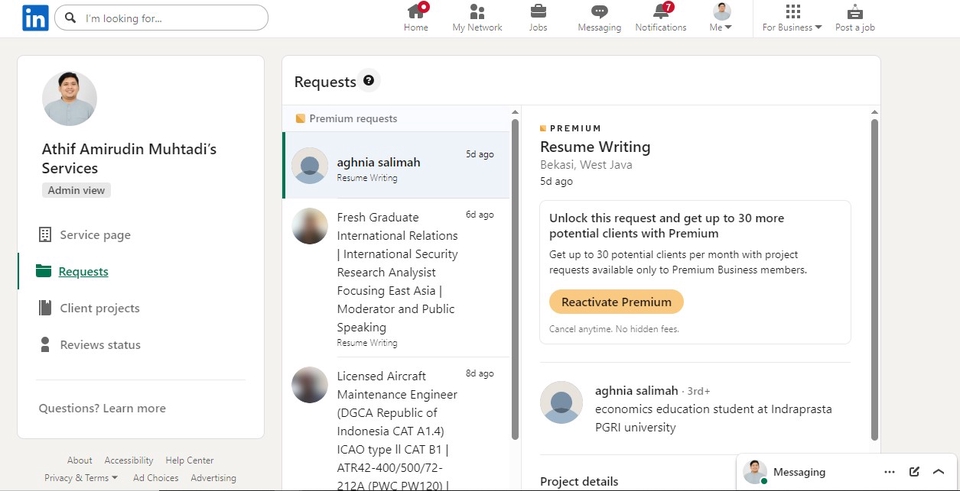The height and width of the screenshot is (491, 960).
Task: Select Requests in the sidebar
Action: point(83,272)
